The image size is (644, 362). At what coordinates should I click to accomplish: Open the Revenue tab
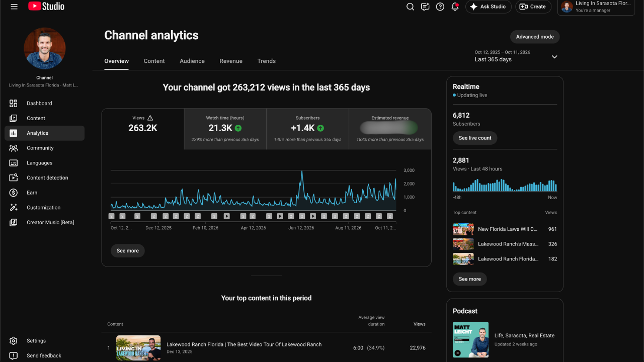[x=231, y=61]
